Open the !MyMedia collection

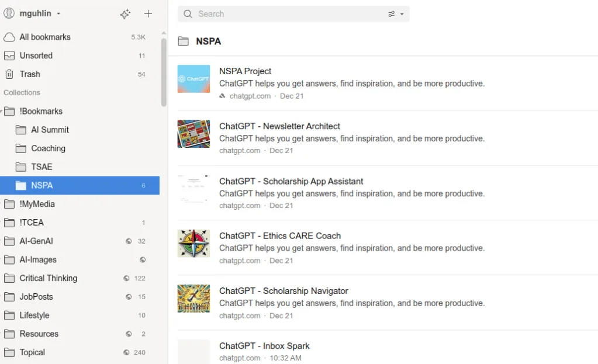click(79, 204)
